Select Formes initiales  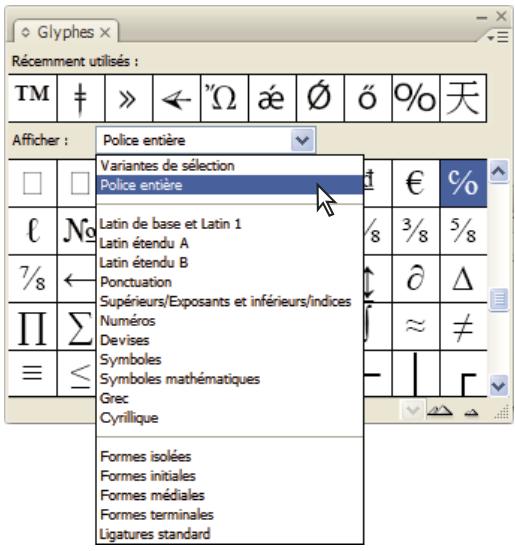230,476
